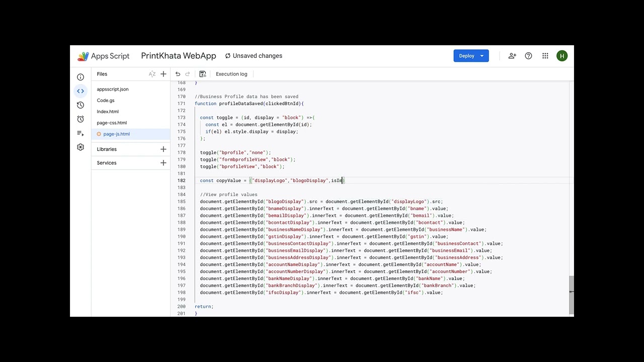Share project with add-person icon
644x362 pixels.
point(512,56)
